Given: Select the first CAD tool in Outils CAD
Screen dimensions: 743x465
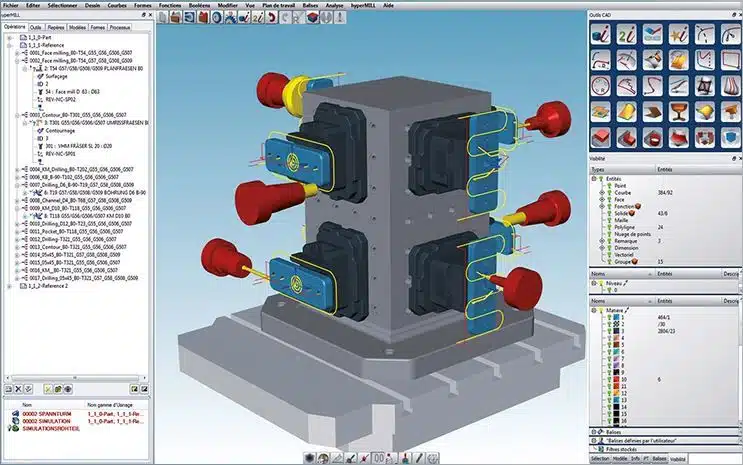Looking at the screenshot, I should tap(602, 33).
